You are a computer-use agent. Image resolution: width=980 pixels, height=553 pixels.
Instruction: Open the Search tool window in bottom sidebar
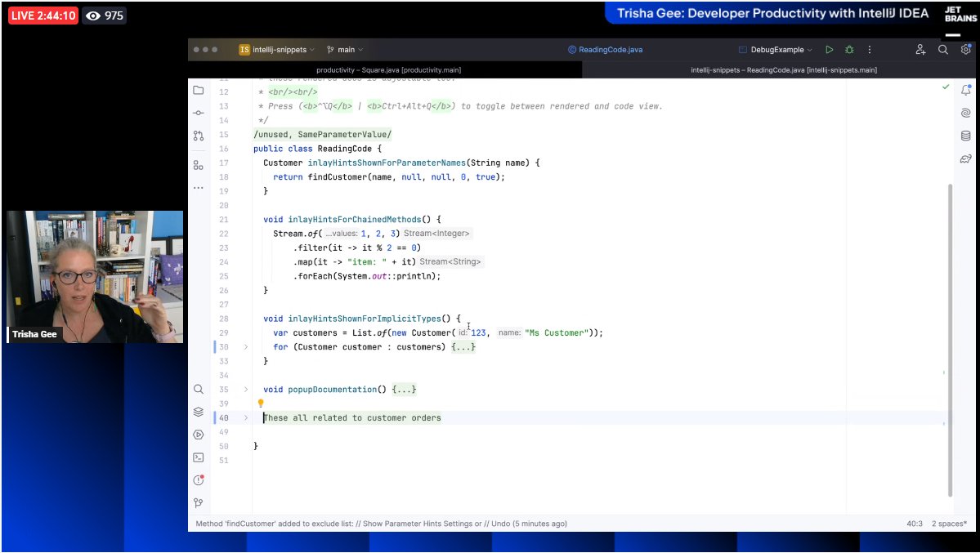click(x=198, y=390)
